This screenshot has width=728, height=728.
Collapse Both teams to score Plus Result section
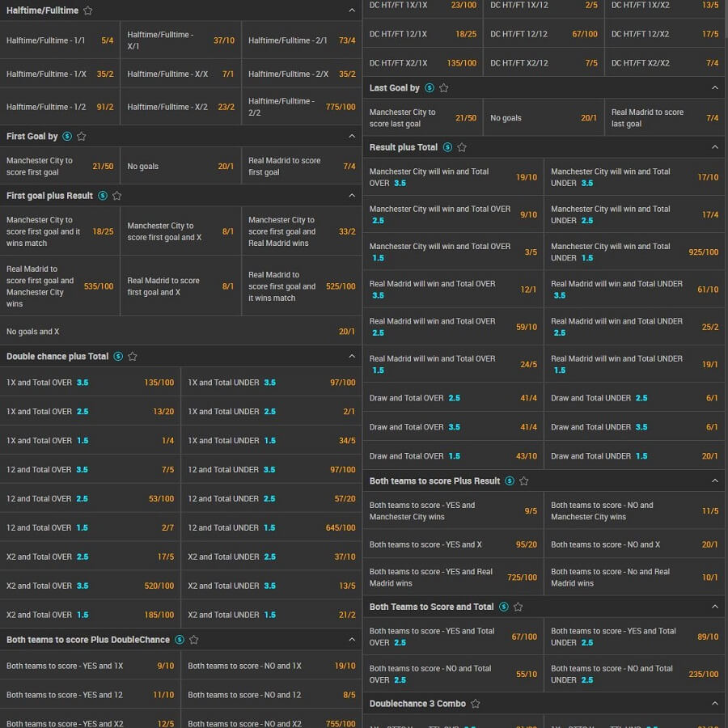715,480
